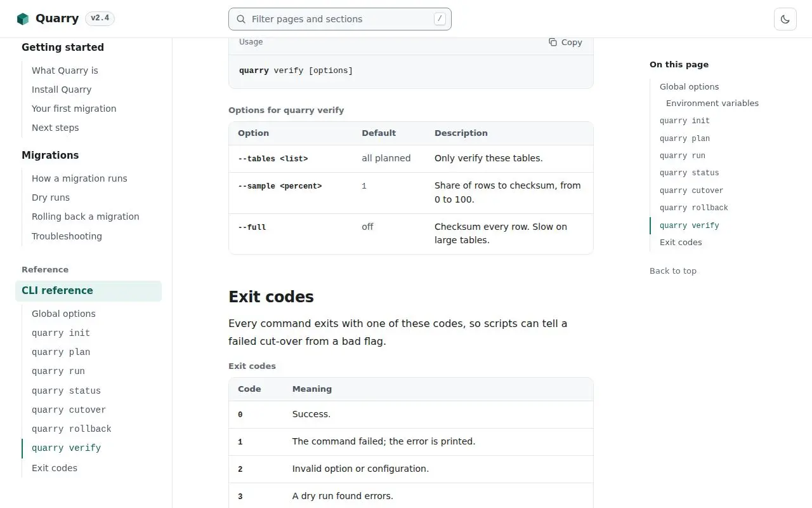The image size is (812, 508).
Task: Open the Install Quarry page
Action: 62,90
